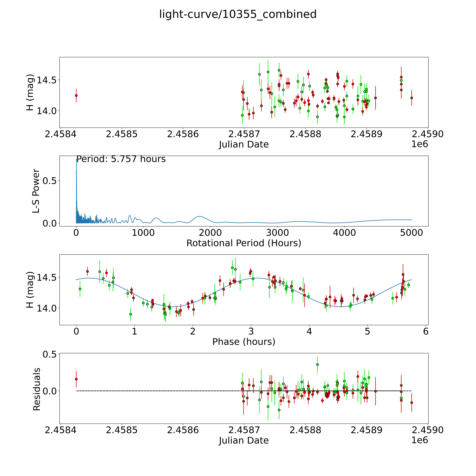Select the rightmost red point in Residuals plot
The width and height of the screenshot is (476, 476).
411,403
